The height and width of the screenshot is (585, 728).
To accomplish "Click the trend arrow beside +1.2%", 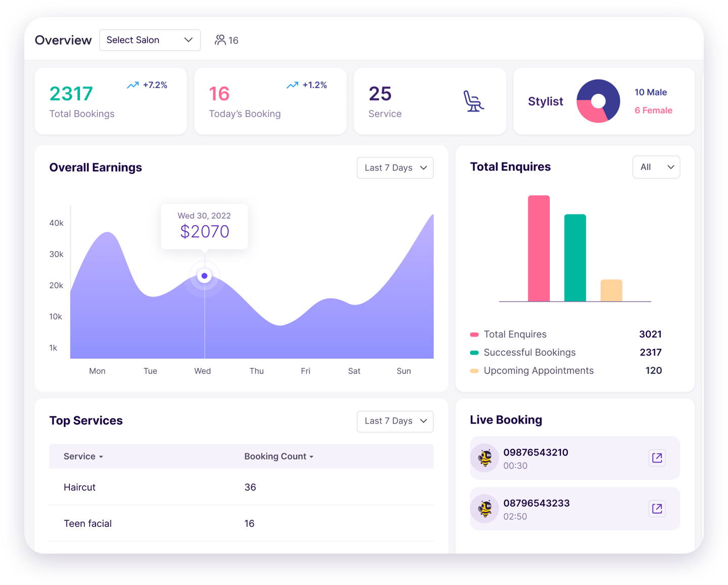I will (292, 85).
